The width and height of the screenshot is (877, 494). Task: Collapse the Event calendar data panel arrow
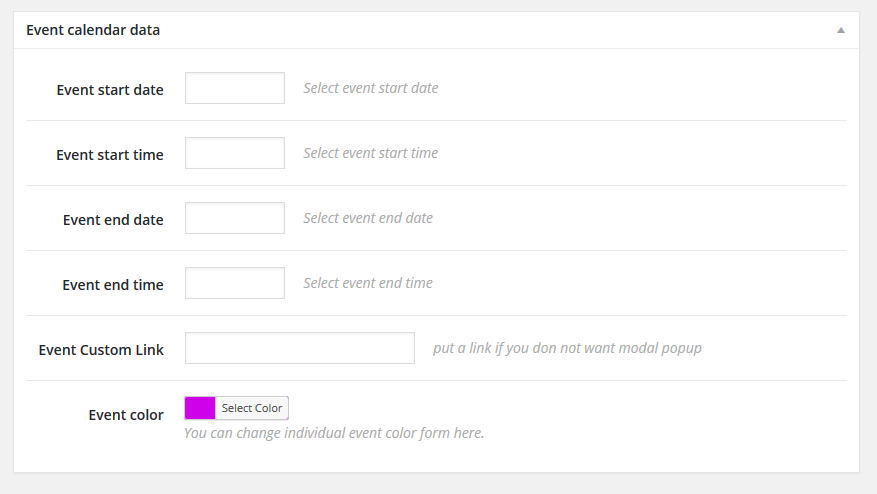840,30
